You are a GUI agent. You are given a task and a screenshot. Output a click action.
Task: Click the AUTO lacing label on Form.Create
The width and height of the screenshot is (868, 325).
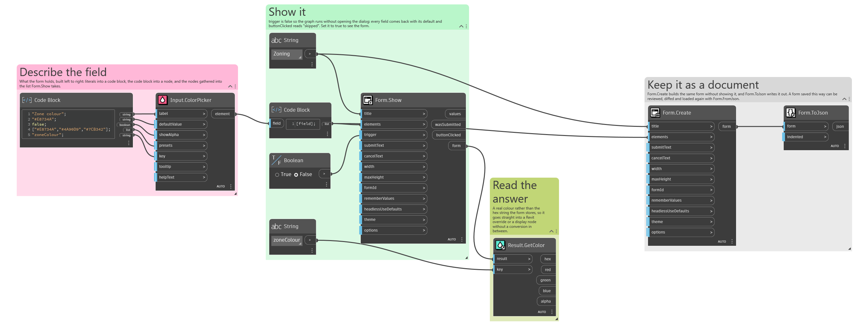pos(722,241)
